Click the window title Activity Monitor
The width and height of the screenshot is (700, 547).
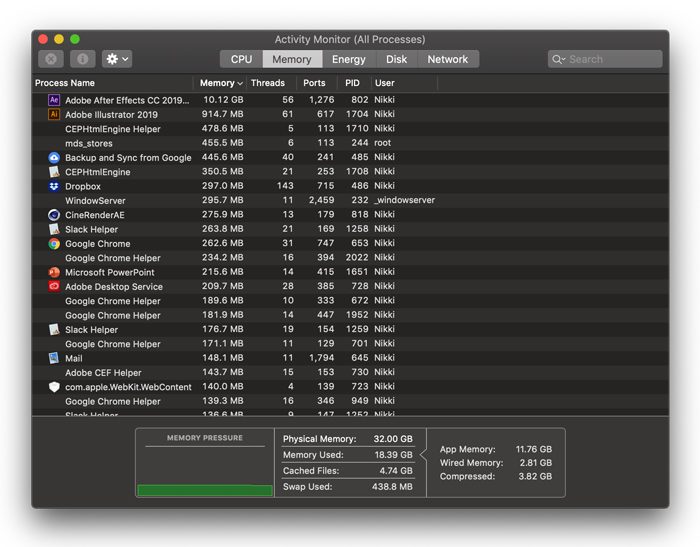(x=350, y=39)
